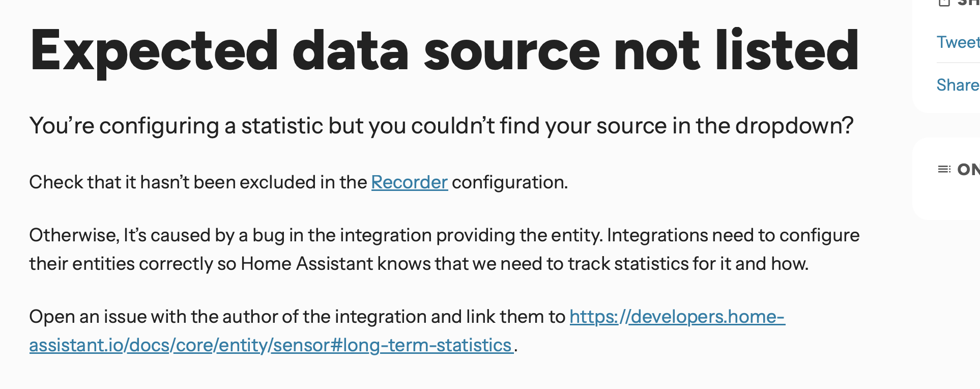Click the ON section heading in the sidebar
980x389 pixels.
point(968,169)
